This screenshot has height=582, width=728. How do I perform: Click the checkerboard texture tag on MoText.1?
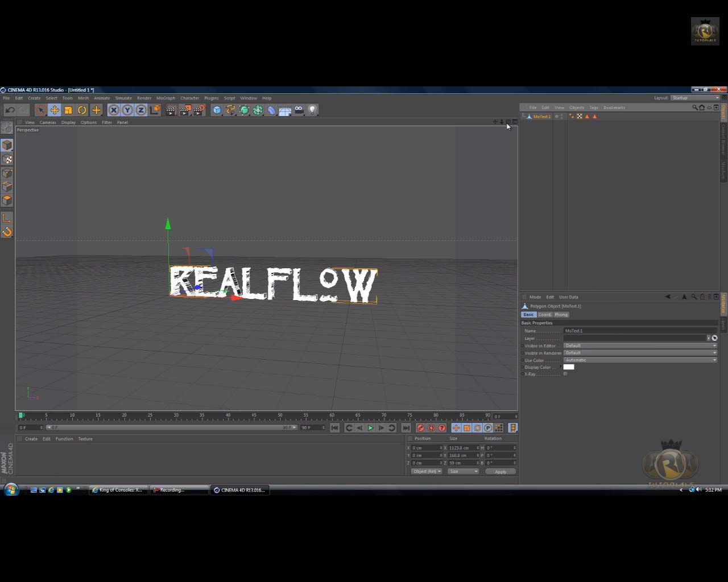[x=580, y=117]
